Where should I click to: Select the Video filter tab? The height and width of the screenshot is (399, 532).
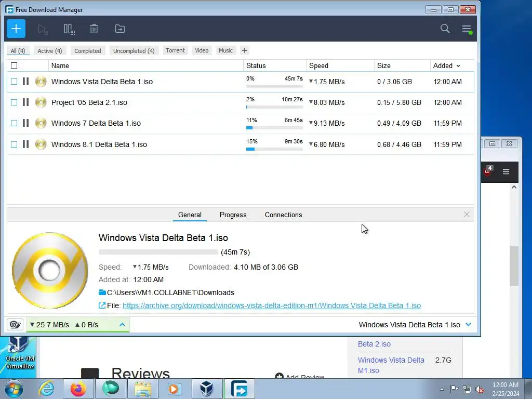click(x=202, y=50)
